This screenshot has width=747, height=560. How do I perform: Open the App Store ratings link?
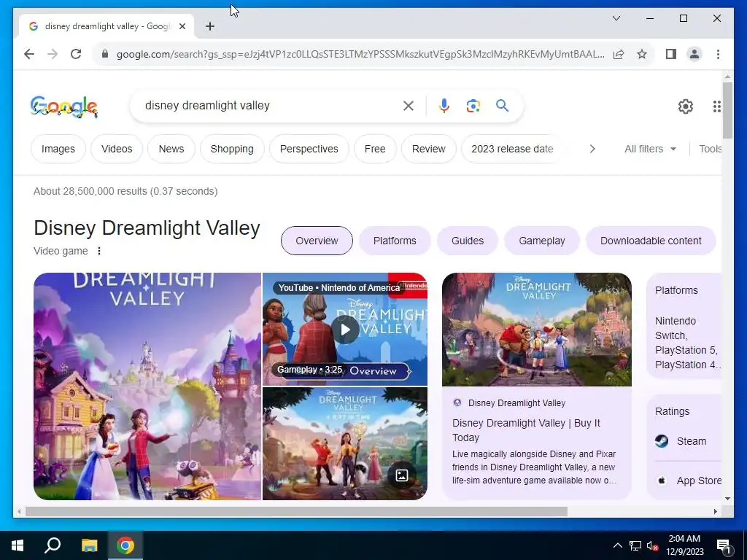pyautogui.click(x=688, y=481)
